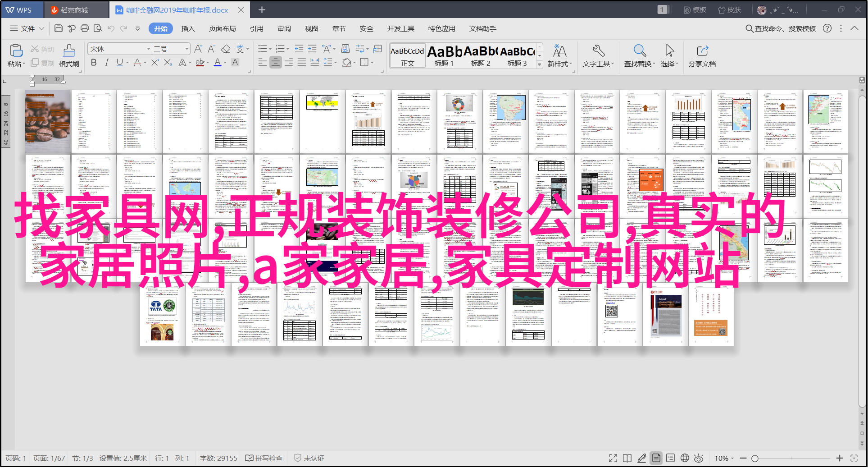Select the coffee beans cover page thumbnail
The width and height of the screenshot is (868, 468).
48,121
